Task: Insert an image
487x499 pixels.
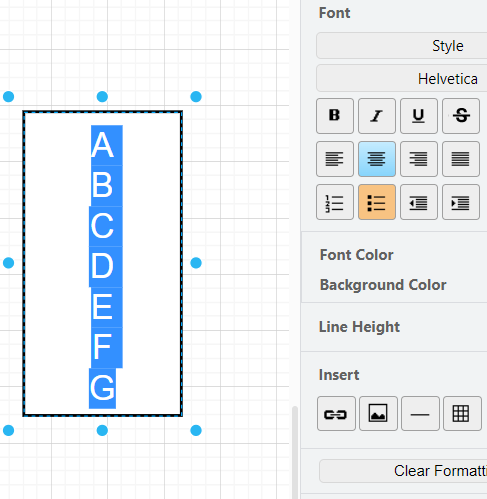Action: coord(378,414)
